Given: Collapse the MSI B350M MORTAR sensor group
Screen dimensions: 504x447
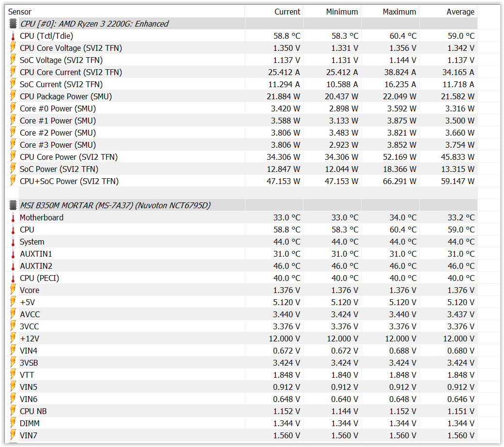Looking at the screenshot, I should coord(115,205).
